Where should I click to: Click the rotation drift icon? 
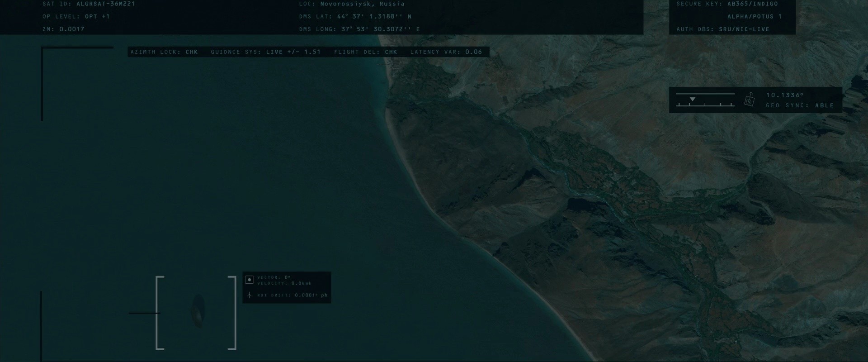pyautogui.click(x=249, y=295)
